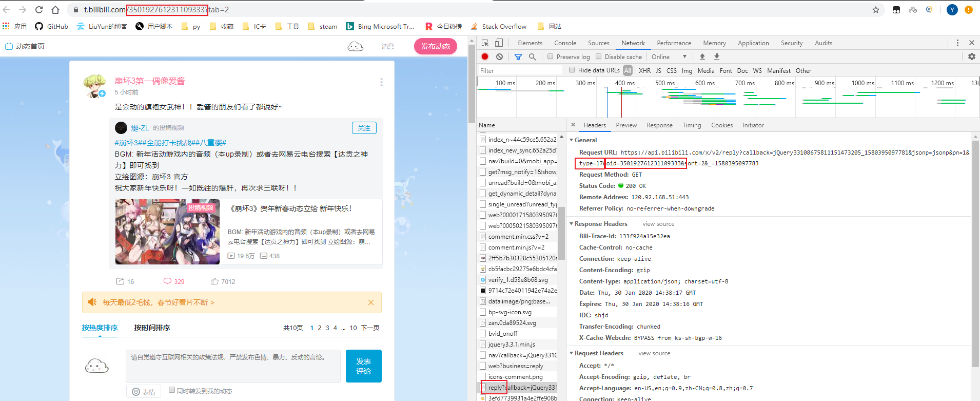This screenshot has width=980, height=401.
Task: Bookmark this page with the star icon
Action: click(876, 10)
